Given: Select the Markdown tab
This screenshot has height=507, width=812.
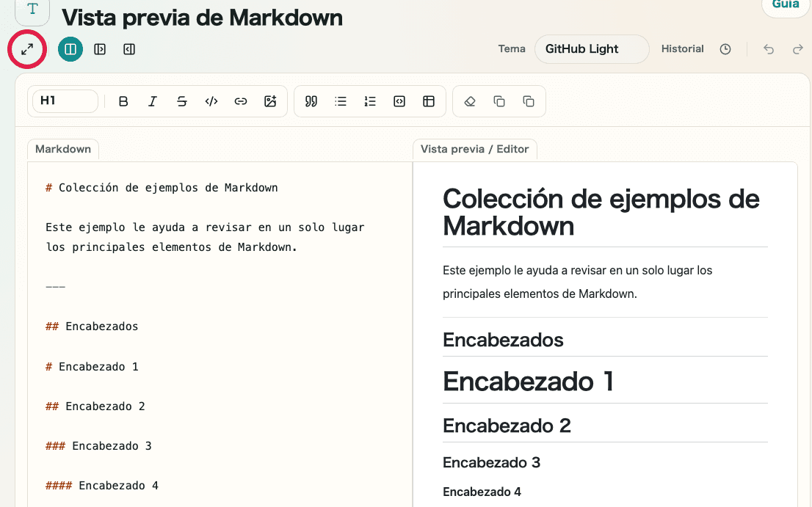Looking at the screenshot, I should (x=62, y=149).
